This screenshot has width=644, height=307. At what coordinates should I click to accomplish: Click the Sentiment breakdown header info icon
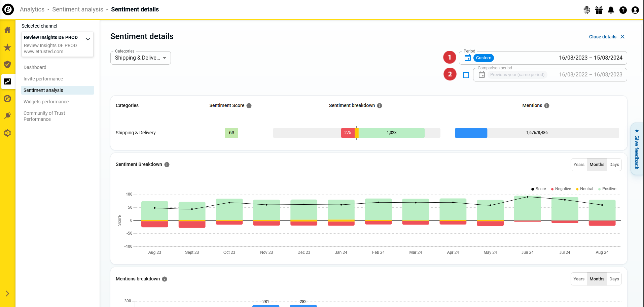coord(380,106)
